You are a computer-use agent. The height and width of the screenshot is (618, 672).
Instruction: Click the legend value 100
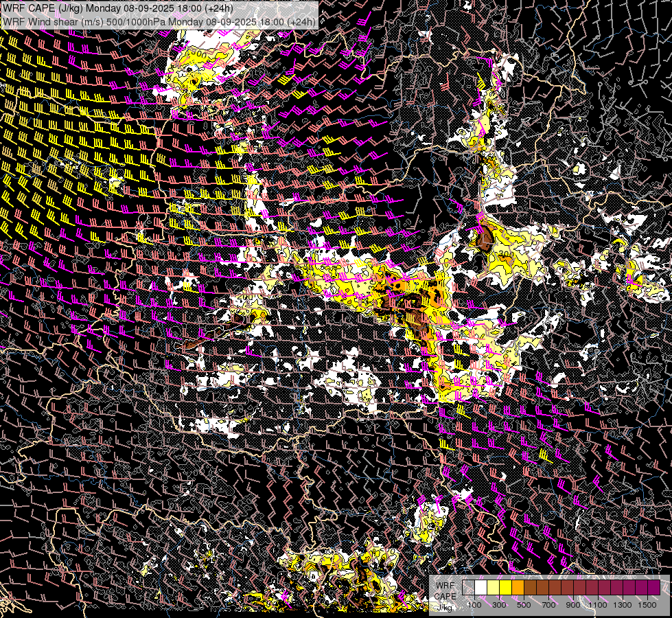coord(474,605)
